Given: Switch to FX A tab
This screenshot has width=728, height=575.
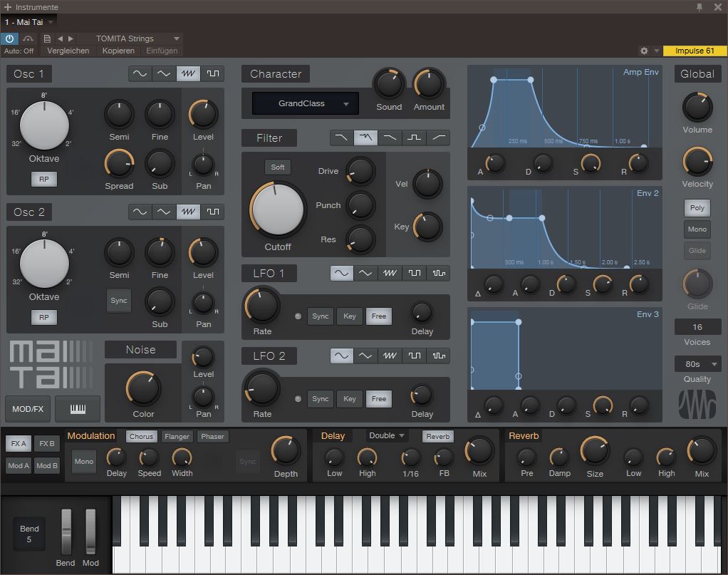Looking at the screenshot, I should (19, 444).
